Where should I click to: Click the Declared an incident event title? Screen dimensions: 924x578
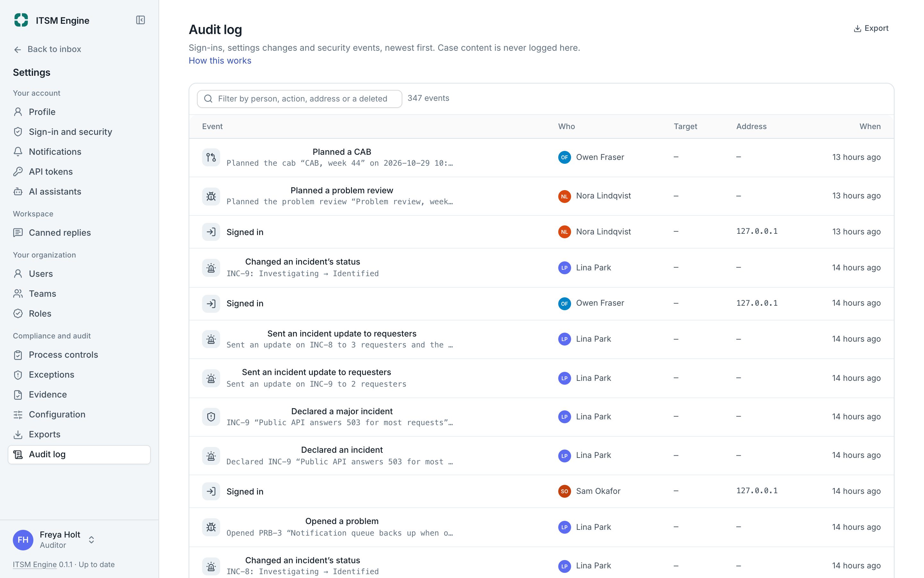(341, 450)
